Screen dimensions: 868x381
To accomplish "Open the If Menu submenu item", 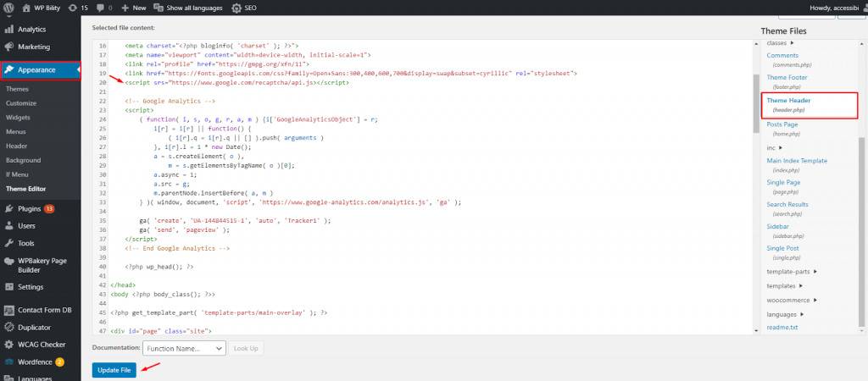I will (17, 174).
